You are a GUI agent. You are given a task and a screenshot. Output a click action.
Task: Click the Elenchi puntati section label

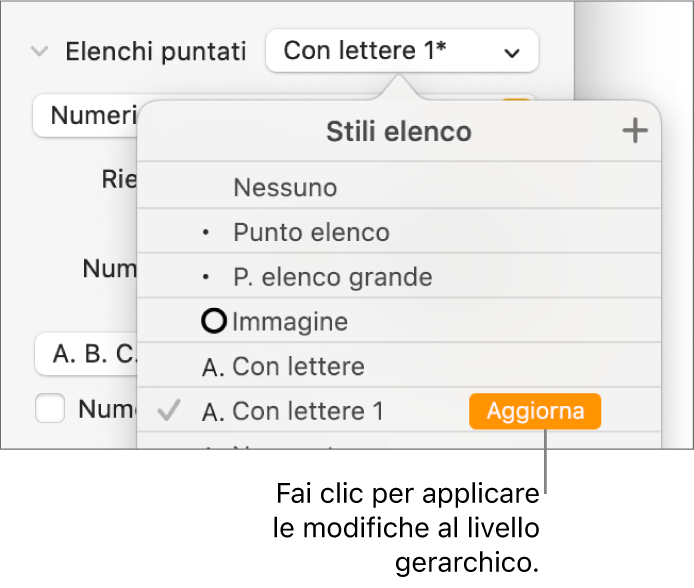tap(156, 51)
